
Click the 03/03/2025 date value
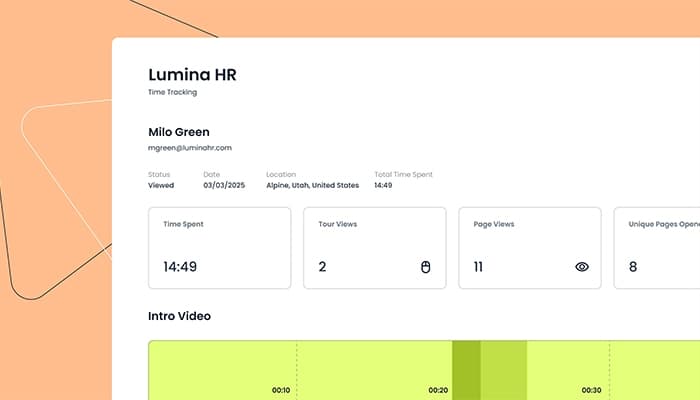pyautogui.click(x=223, y=185)
